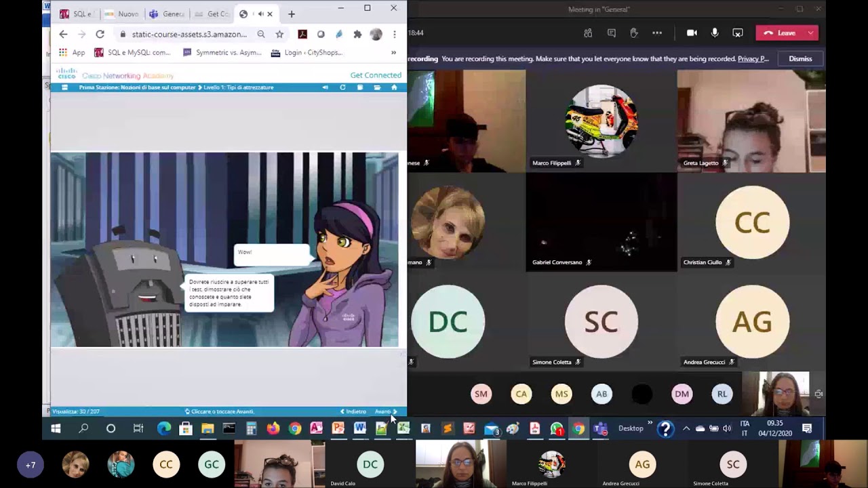Click the +7 more participants bubble
Viewport: 868px width, 488px height.
31,465
